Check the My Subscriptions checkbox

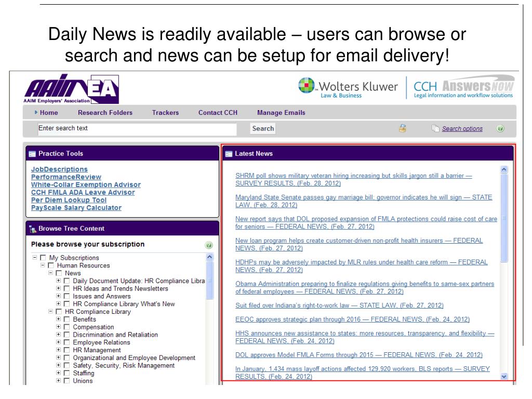[x=43, y=258]
